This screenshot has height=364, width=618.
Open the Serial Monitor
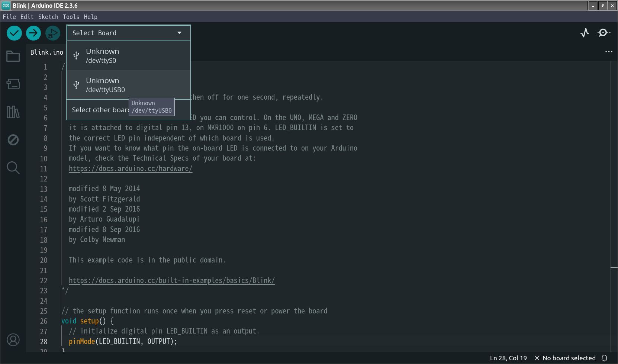pyautogui.click(x=603, y=33)
